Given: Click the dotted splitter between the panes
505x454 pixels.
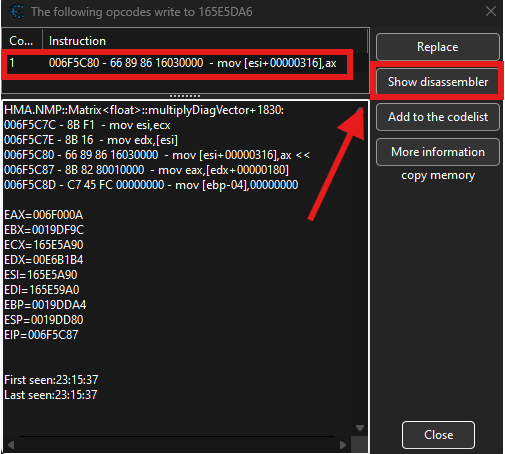Looking at the screenshot, I should pos(185,96).
